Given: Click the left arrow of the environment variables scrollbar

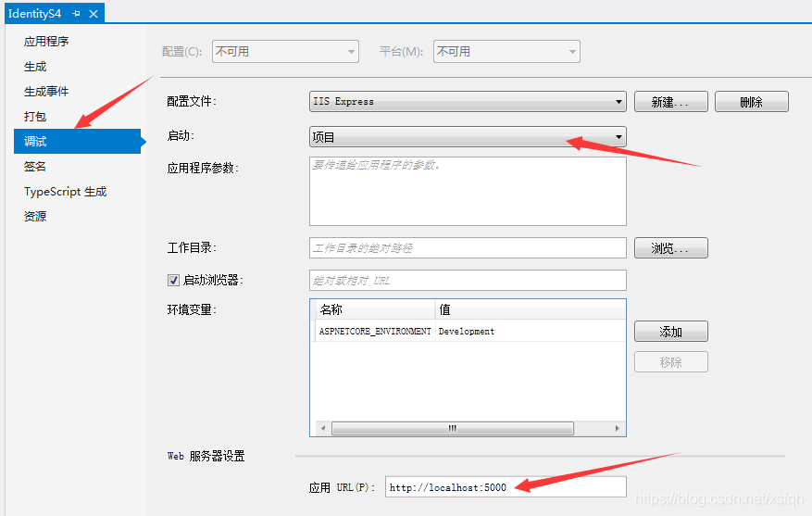Looking at the screenshot, I should [323, 428].
